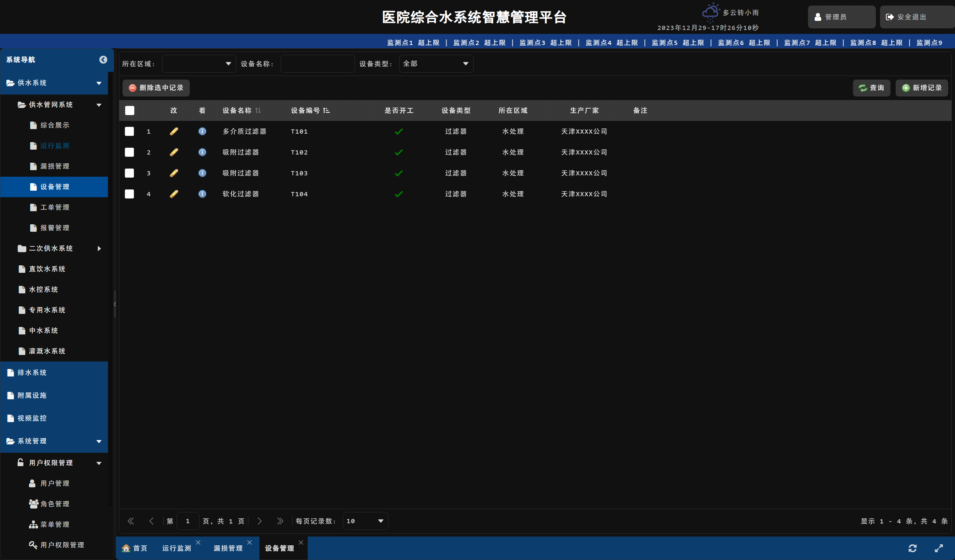Image resolution: width=955 pixels, height=560 pixels.
Task: View info icon for T103 row
Action: 202,173
